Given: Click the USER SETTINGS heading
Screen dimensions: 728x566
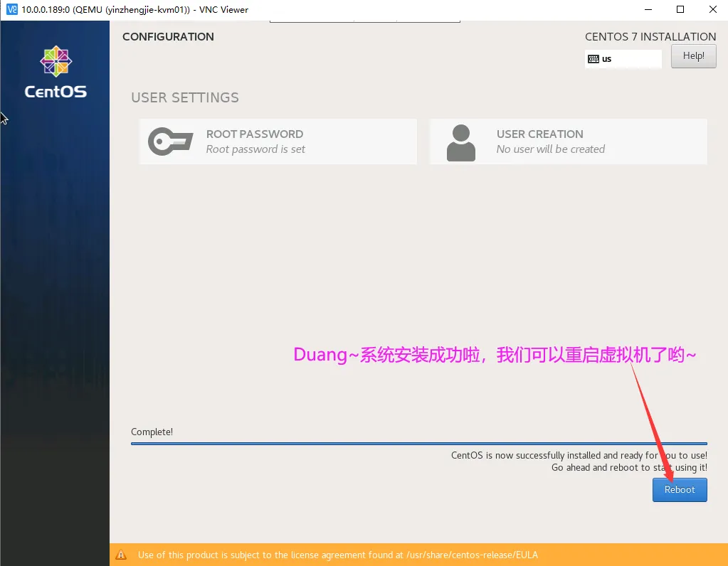Looking at the screenshot, I should coord(185,97).
